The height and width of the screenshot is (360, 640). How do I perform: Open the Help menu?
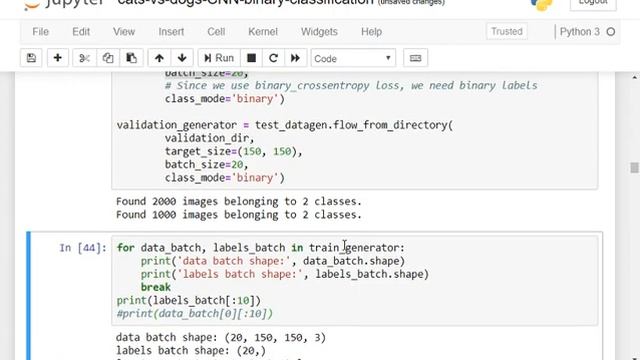[371, 31]
